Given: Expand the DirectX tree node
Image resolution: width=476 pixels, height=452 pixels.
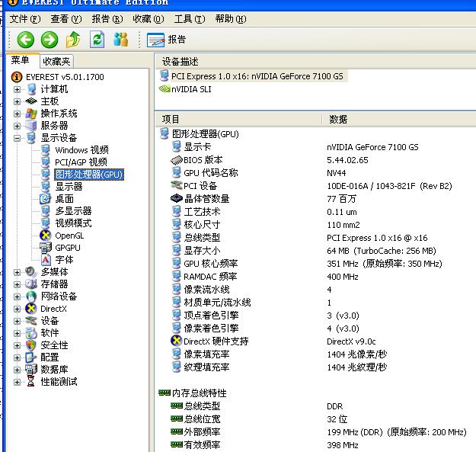Looking at the screenshot, I should click(17, 309).
